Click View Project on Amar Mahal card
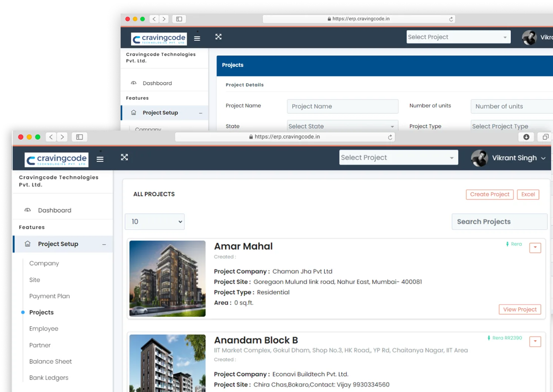The height and width of the screenshot is (392, 553). [x=520, y=309]
